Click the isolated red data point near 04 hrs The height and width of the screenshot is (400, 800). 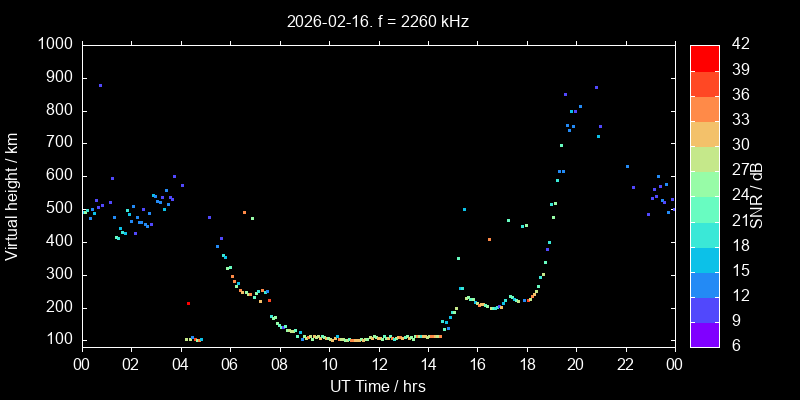(x=188, y=304)
